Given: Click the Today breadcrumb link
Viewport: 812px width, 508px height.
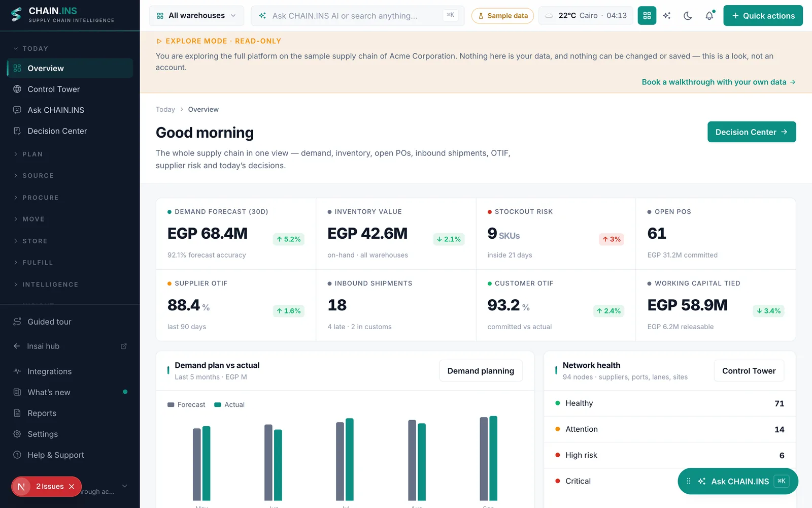Looking at the screenshot, I should tap(165, 109).
